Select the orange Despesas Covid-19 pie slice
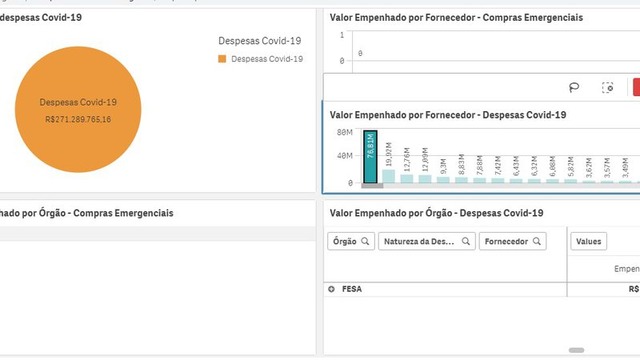 point(78,109)
